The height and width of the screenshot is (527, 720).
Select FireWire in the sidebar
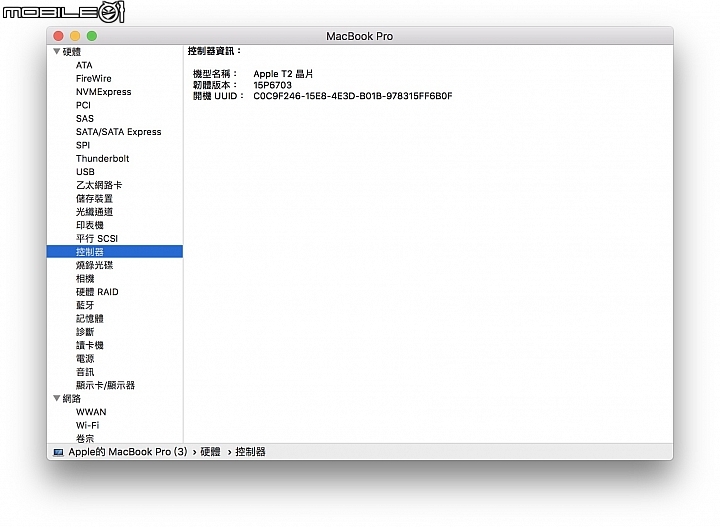94,78
